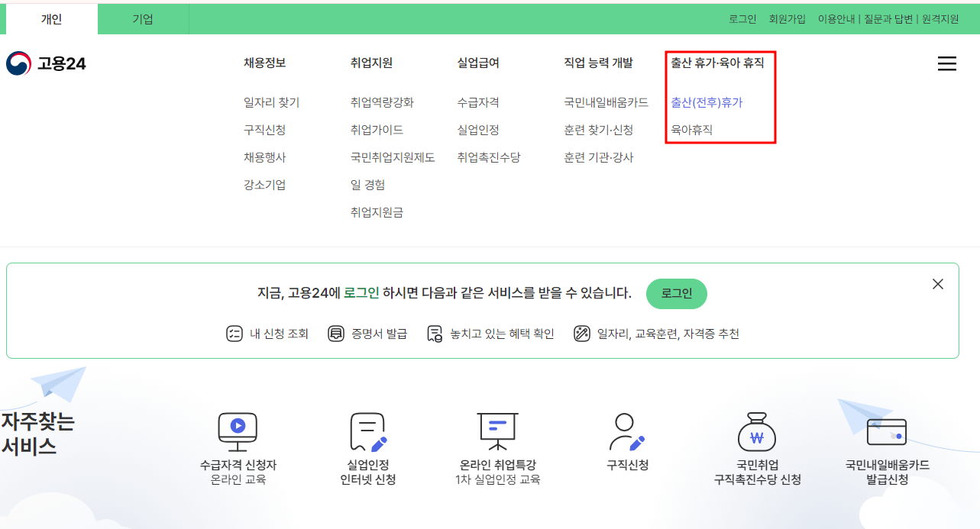Dismiss the login banner with X
This screenshot has width=980, height=529.
938,283
